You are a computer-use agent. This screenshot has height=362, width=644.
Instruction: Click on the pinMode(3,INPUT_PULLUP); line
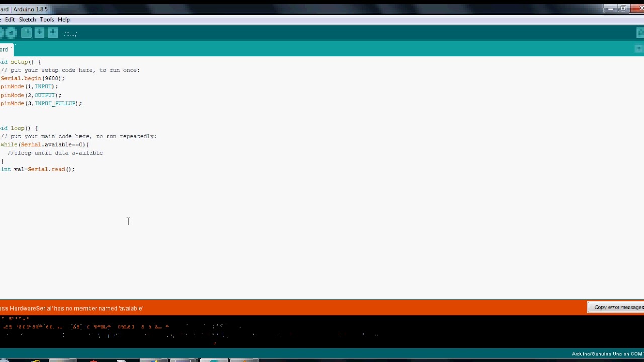[x=41, y=104]
